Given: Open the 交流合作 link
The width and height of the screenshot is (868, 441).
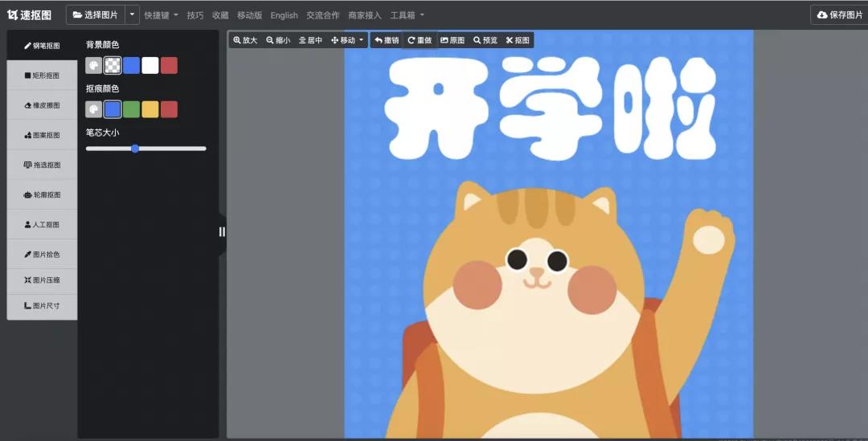Looking at the screenshot, I should (323, 15).
